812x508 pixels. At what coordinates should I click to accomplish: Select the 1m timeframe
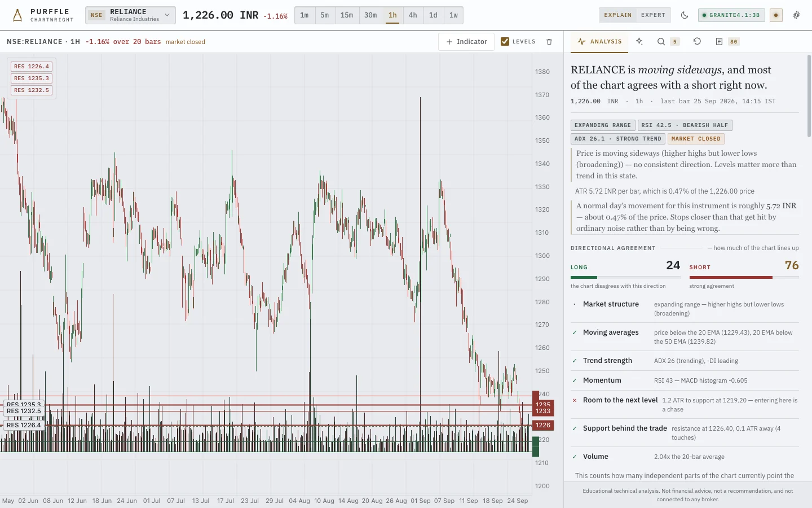pos(304,15)
